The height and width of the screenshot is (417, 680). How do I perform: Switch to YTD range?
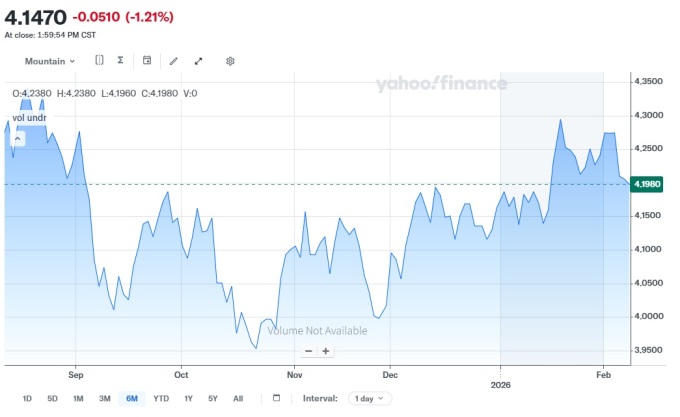coord(161,398)
